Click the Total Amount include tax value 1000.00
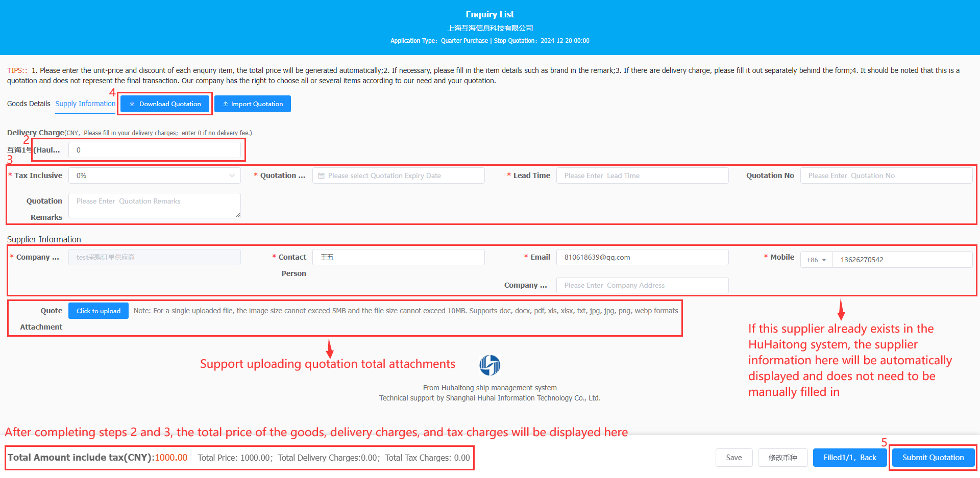The width and height of the screenshot is (980, 478). pos(171,458)
